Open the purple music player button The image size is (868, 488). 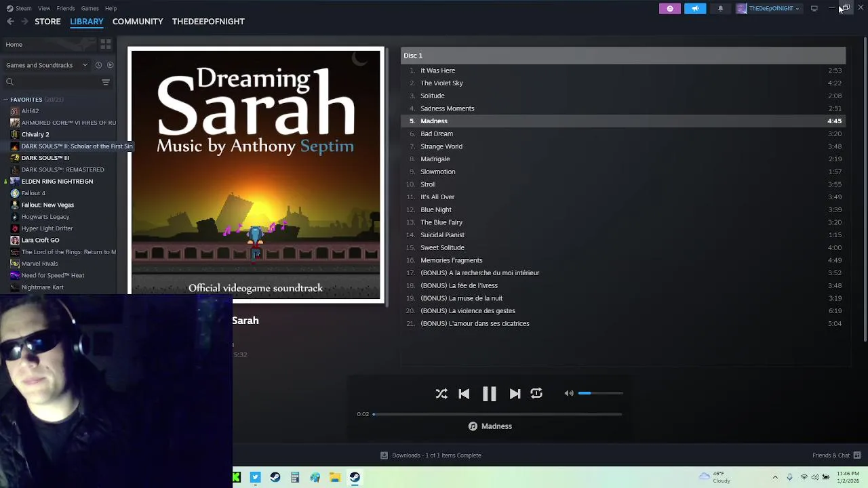(670, 8)
